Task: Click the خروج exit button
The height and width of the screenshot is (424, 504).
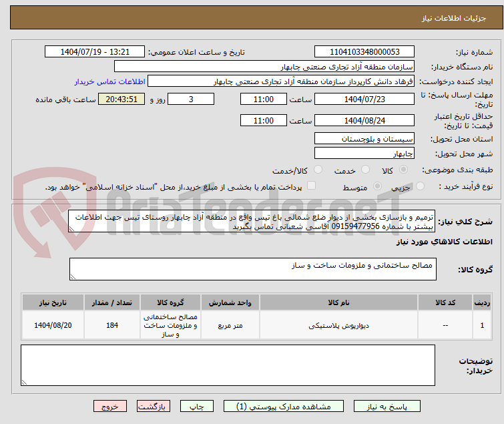Action: click(x=110, y=407)
